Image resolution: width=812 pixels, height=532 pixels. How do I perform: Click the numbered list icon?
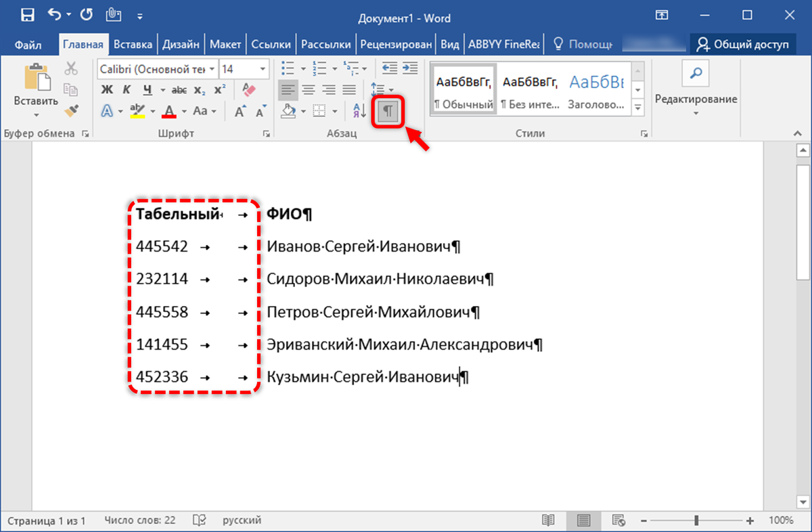pos(318,69)
